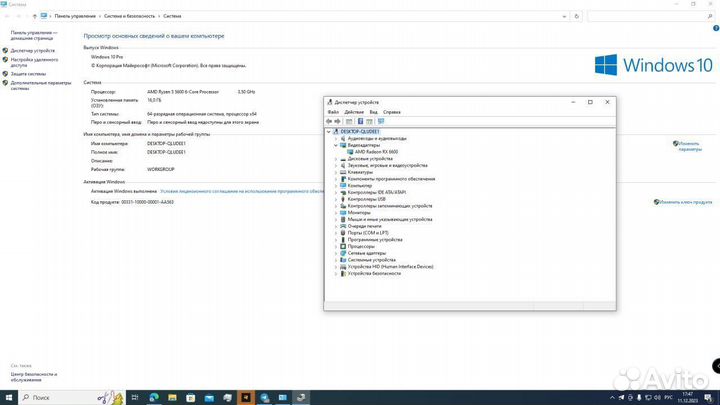Screen dimensions: 720x405
Task: Open the Справка menu in Device Manager
Action: 392,112
